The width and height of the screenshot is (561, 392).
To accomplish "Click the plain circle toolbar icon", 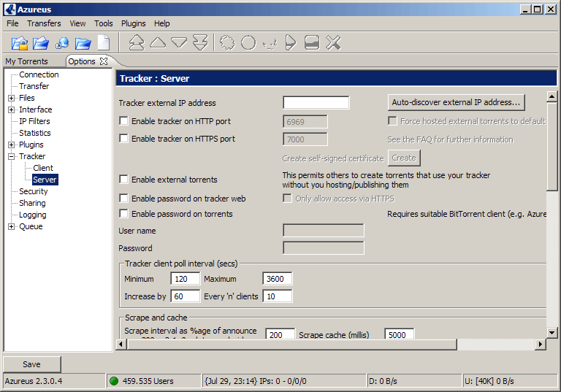I will click(248, 43).
